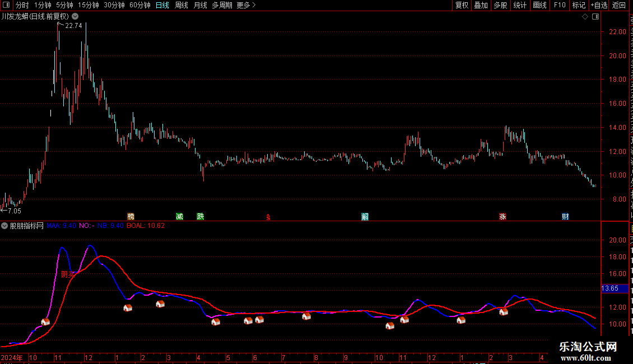The image size is (633, 364).
Task: Click the last house marker on indicator chart
Action: click(504, 311)
